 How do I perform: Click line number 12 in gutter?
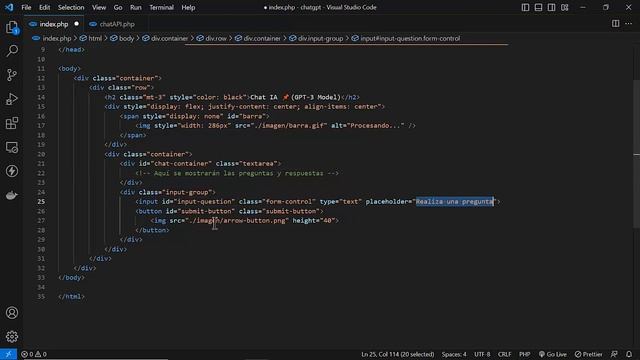41,78
